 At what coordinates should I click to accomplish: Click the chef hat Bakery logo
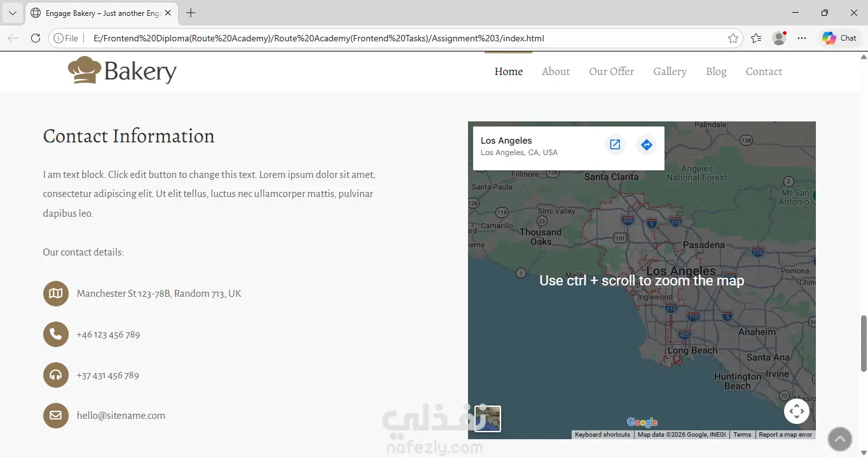click(x=122, y=71)
